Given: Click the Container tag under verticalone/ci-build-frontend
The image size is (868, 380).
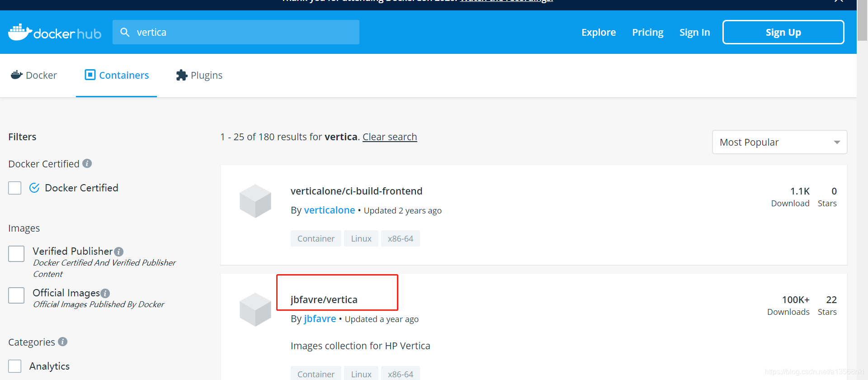Looking at the screenshot, I should point(316,238).
